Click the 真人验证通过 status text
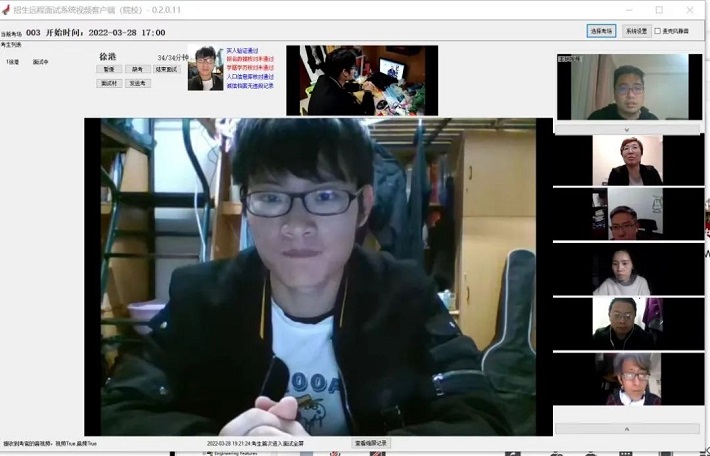The image size is (710, 456). 243,50
